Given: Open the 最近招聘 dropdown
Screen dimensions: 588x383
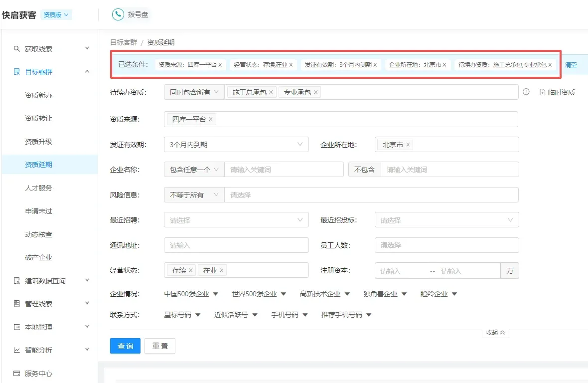Looking at the screenshot, I should 236,220.
